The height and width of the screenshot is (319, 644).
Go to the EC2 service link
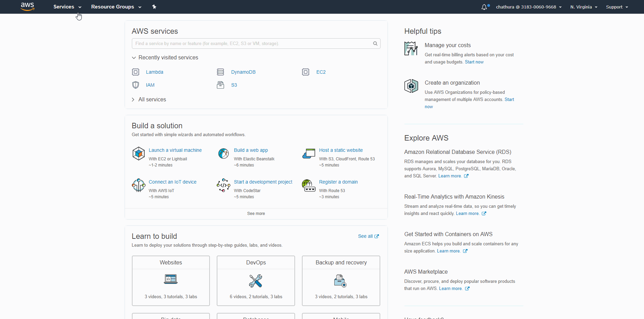[x=321, y=72]
